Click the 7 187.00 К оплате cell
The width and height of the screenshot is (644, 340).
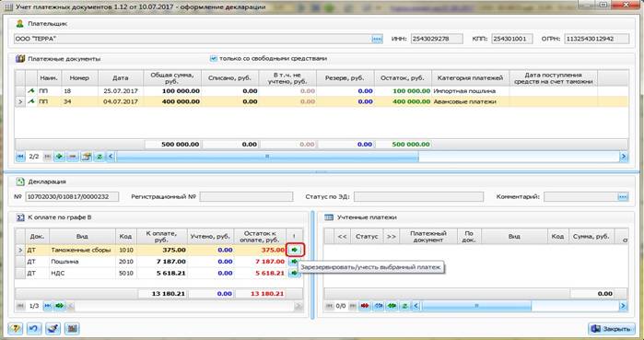tap(162, 261)
